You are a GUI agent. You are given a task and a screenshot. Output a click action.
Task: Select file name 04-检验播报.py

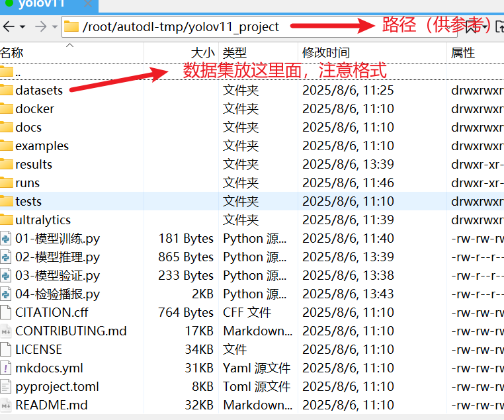click(x=58, y=294)
